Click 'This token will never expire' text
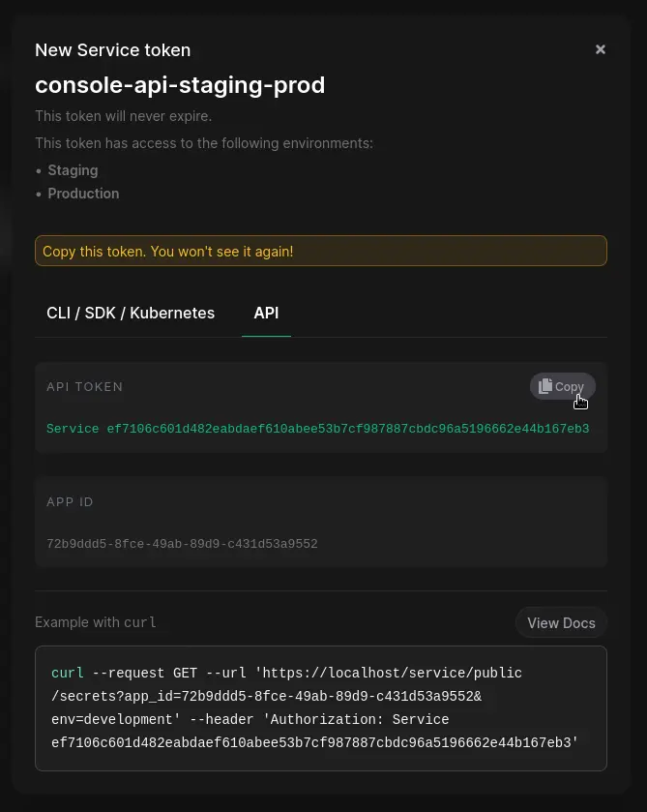This screenshot has height=812, width=647. point(123,116)
